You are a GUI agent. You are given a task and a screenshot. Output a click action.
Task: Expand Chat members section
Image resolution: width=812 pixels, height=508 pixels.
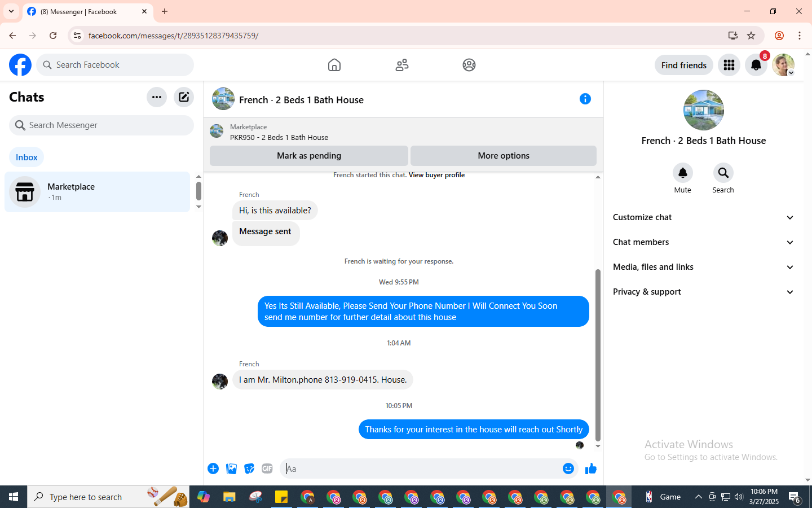pyautogui.click(x=704, y=242)
